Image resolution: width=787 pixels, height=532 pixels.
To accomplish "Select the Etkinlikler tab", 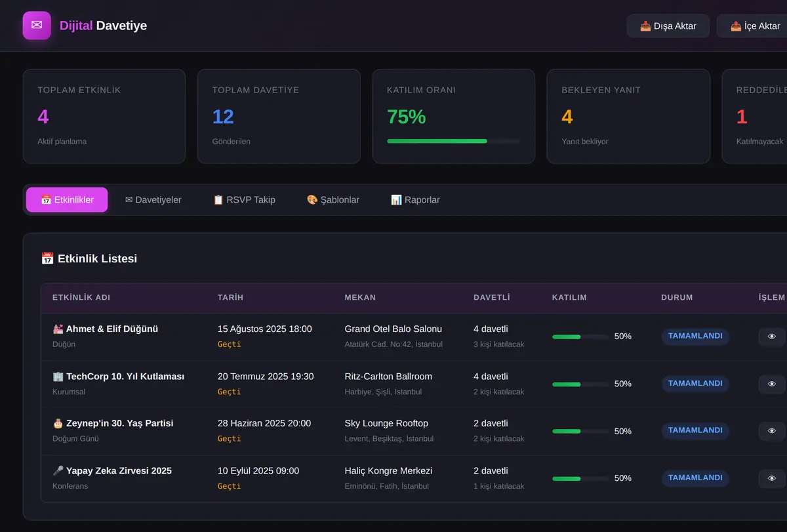I will (67, 200).
